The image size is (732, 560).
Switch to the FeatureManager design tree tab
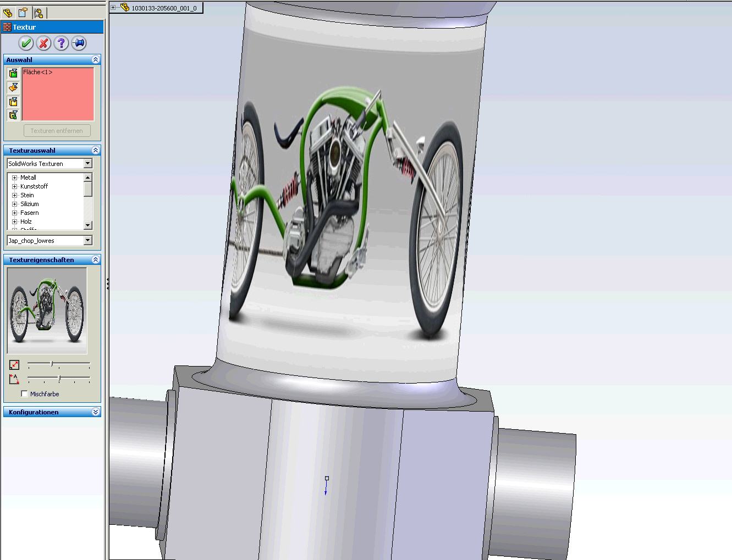tap(8, 13)
